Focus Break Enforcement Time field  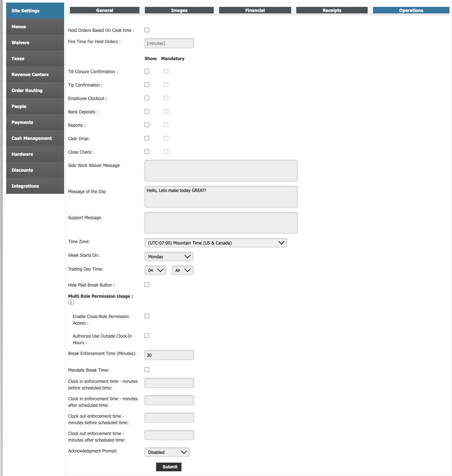click(x=169, y=355)
